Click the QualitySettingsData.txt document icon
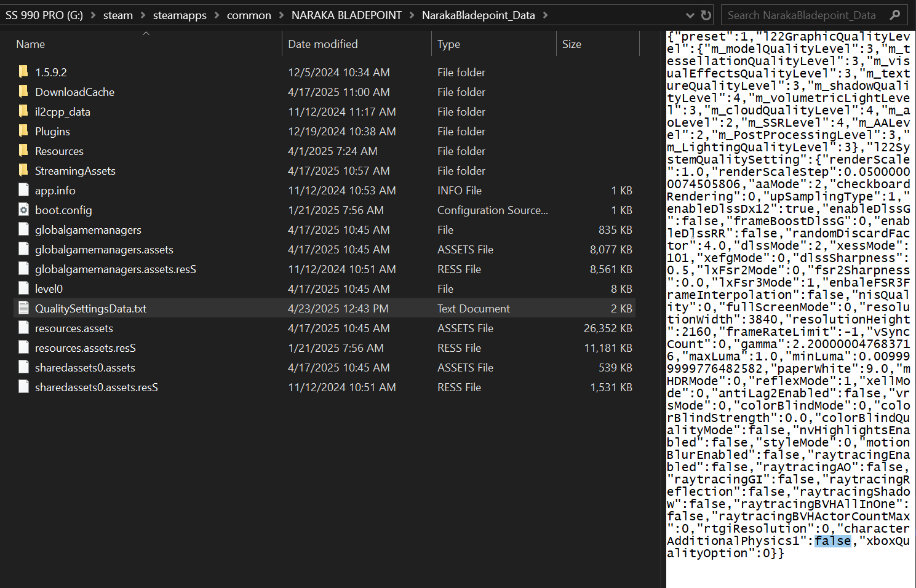 pos(23,308)
